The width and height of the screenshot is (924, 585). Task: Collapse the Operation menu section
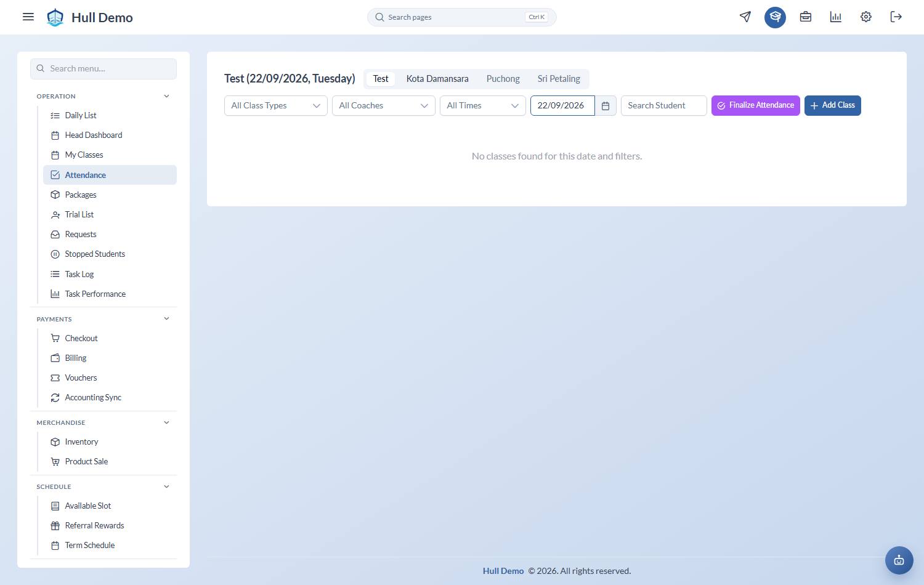pyautogui.click(x=166, y=96)
